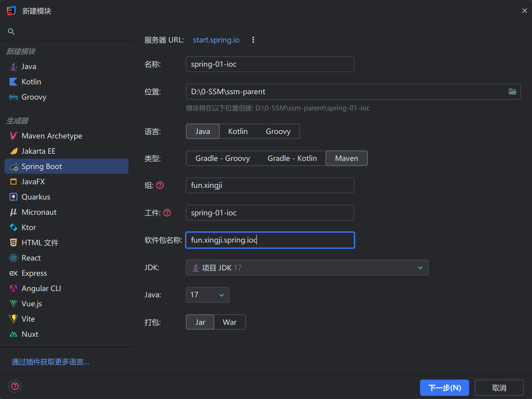This screenshot has width=532, height=399.
Task: Choose Vue.js from the generator list
Action: tap(32, 304)
